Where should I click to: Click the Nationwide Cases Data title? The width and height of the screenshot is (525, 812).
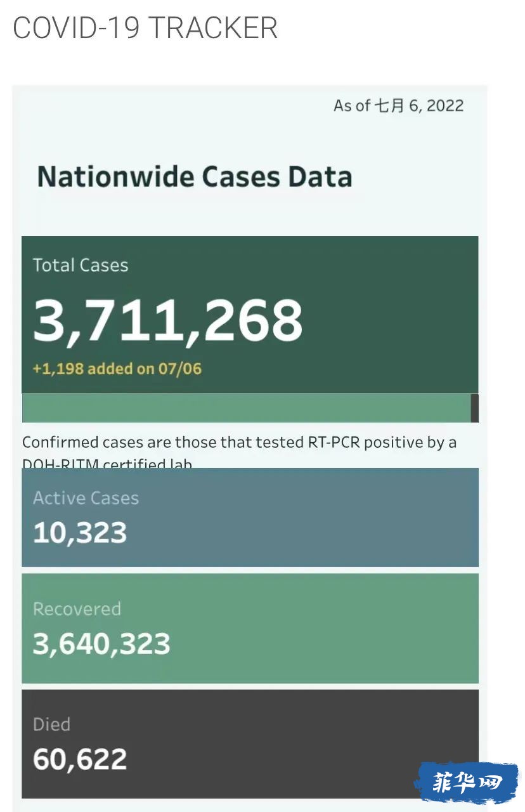[195, 176]
